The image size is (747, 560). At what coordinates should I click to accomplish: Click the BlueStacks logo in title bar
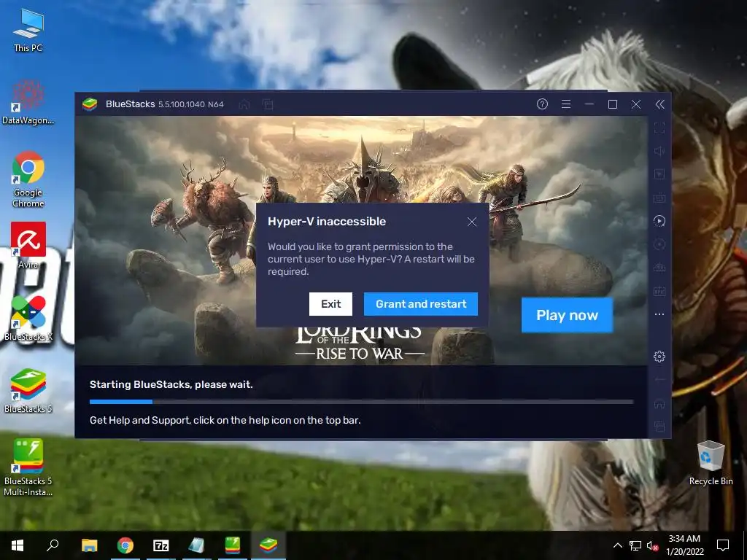[x=90, y=104]
